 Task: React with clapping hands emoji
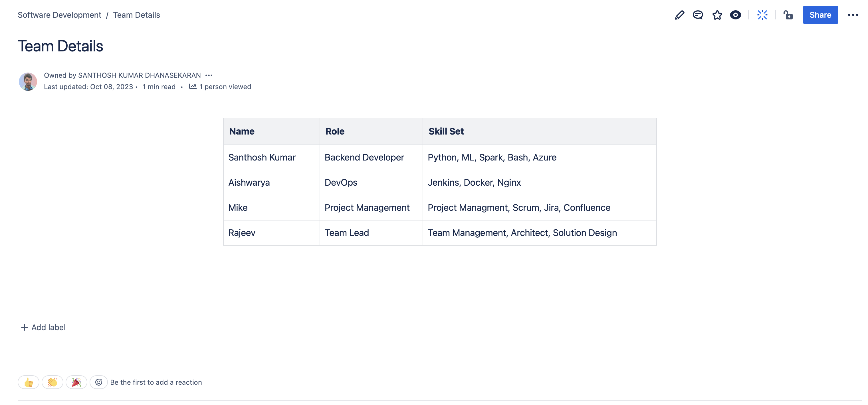[52, 382]
